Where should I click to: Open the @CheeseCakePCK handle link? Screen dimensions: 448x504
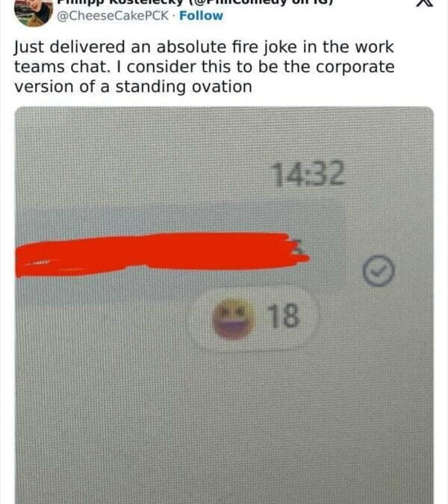113,16
